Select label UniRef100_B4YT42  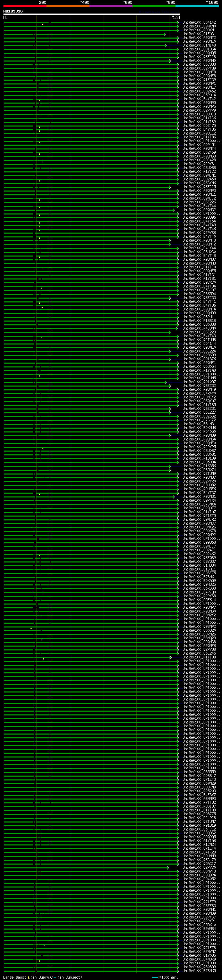point(199,99)
